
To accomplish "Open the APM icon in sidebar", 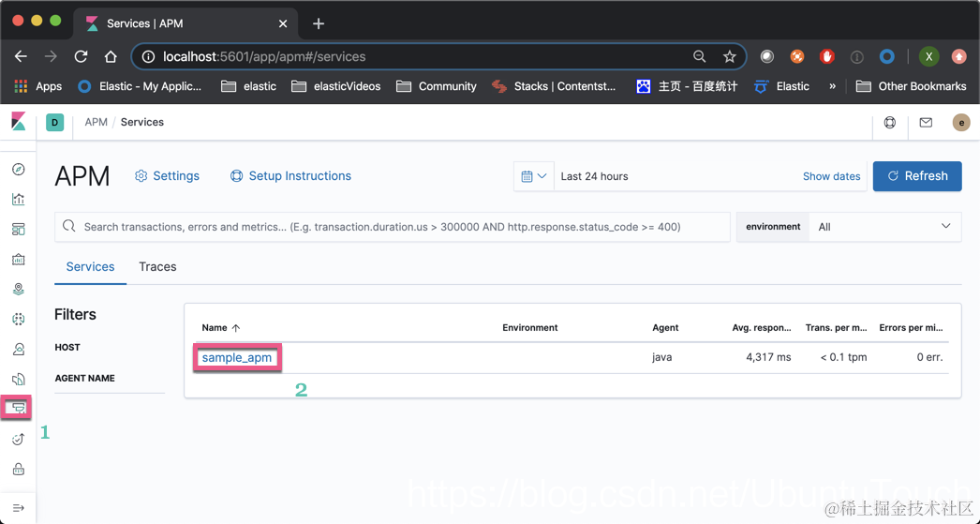I will (16, 409).
